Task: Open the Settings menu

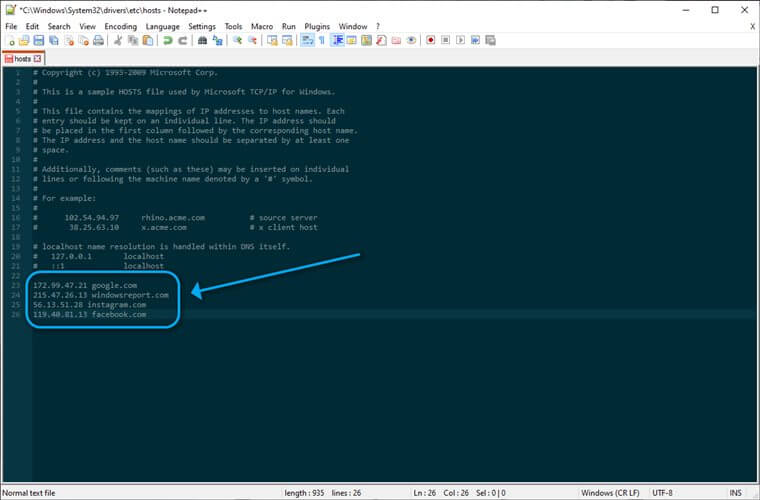Action: (202, 27)
